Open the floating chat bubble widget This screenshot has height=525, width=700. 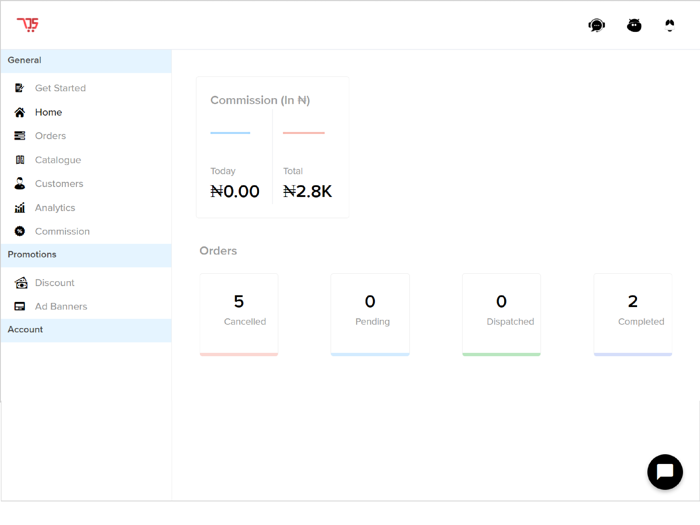pyautogui.click(x=665, y=471)
